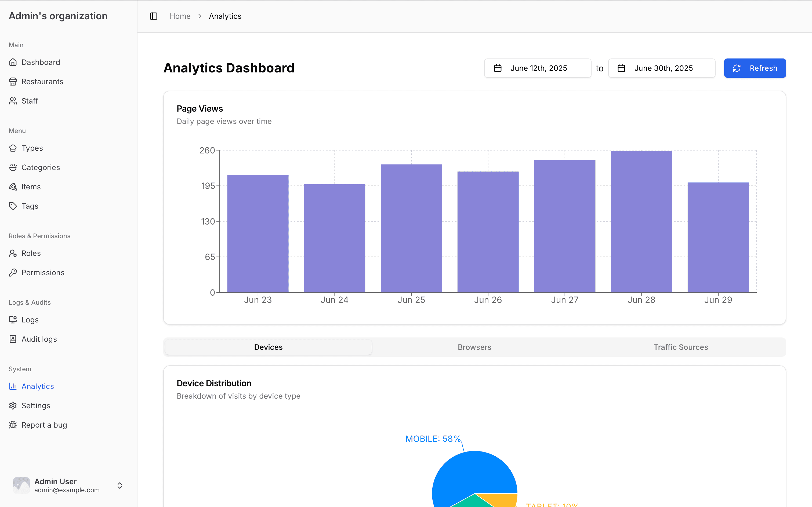Toggle the sidebar collapse icon near breadcrumbs
The image size is (812, 507).
coord(153,16)
